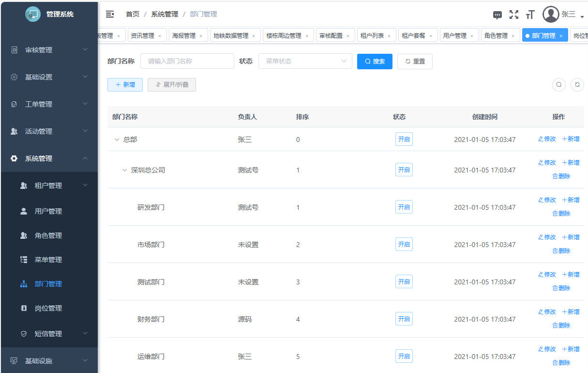Open the font size setting icon
588x373 pixels.
pos(530,15)
